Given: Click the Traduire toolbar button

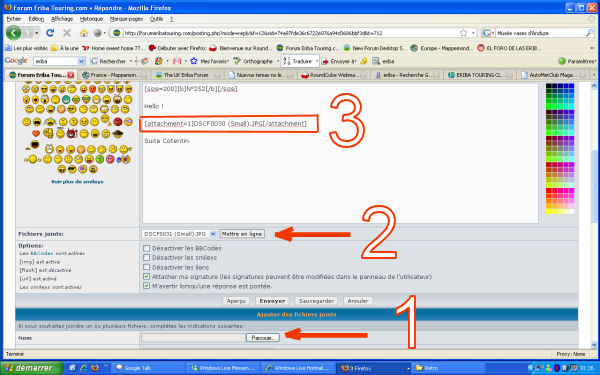Looking at the screenshot, I should pos(298,61).
